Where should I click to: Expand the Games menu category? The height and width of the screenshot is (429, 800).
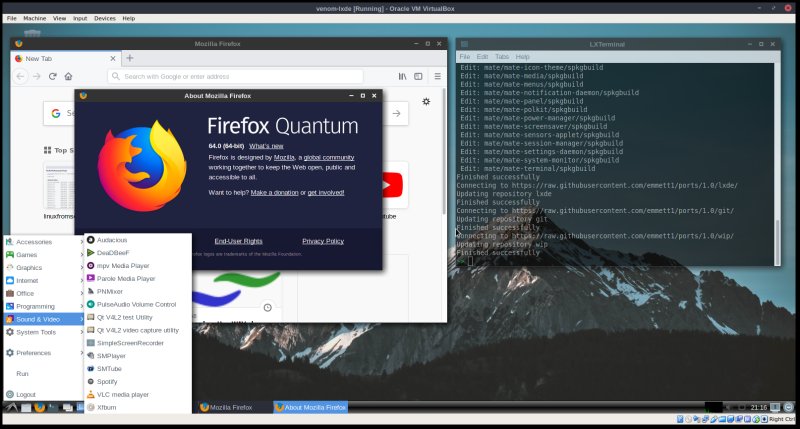tap(44, 255)
